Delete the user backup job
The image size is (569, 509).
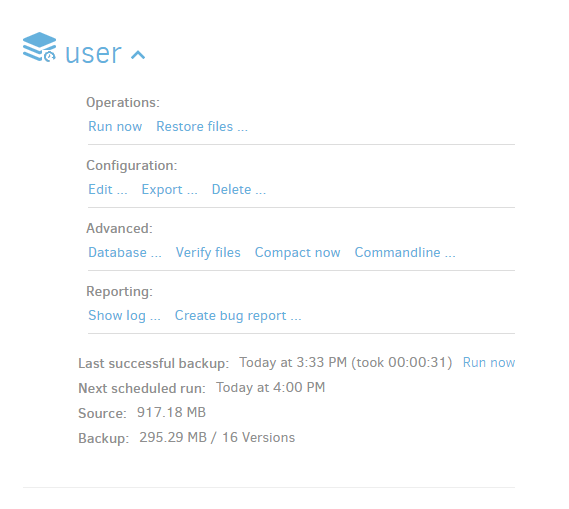click(239, 190)
